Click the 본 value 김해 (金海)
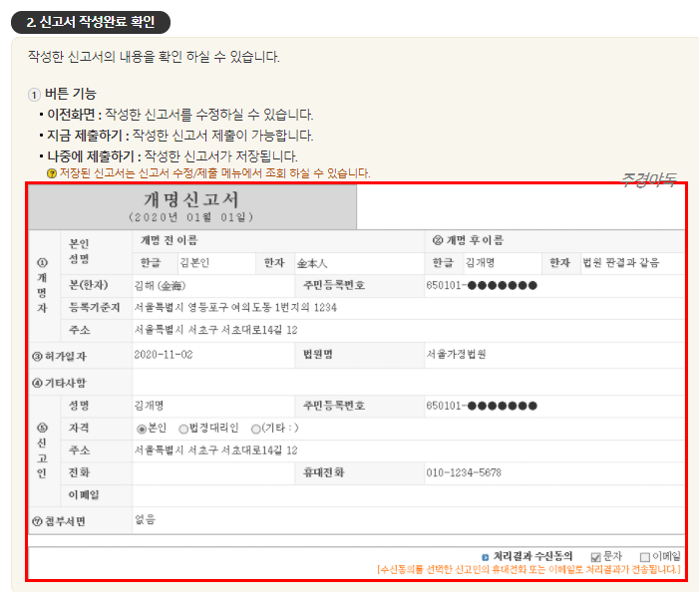 coord(160,286)
